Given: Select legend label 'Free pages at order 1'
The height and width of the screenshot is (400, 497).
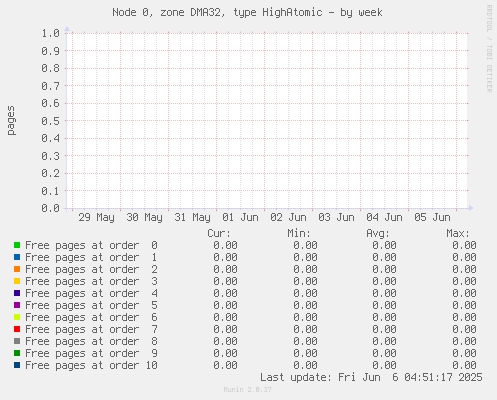Looking at the screenshot, I should (x=91, y=258).
